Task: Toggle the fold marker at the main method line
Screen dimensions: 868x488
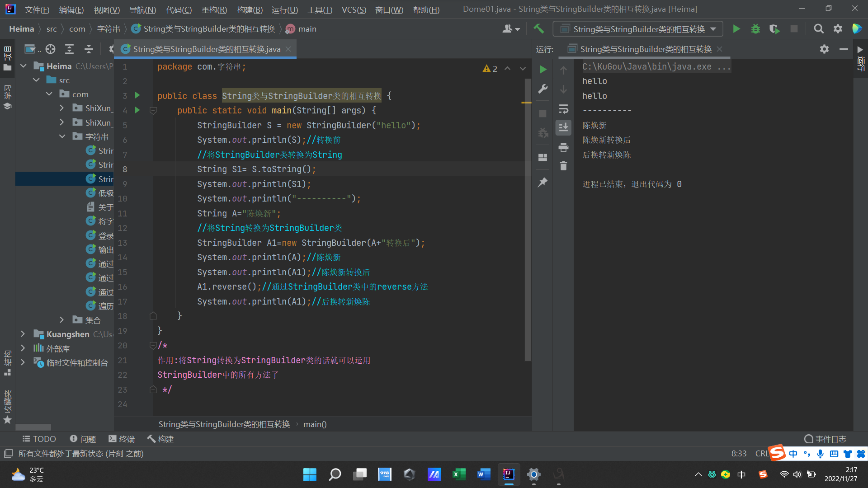Action: pos(153,111)
